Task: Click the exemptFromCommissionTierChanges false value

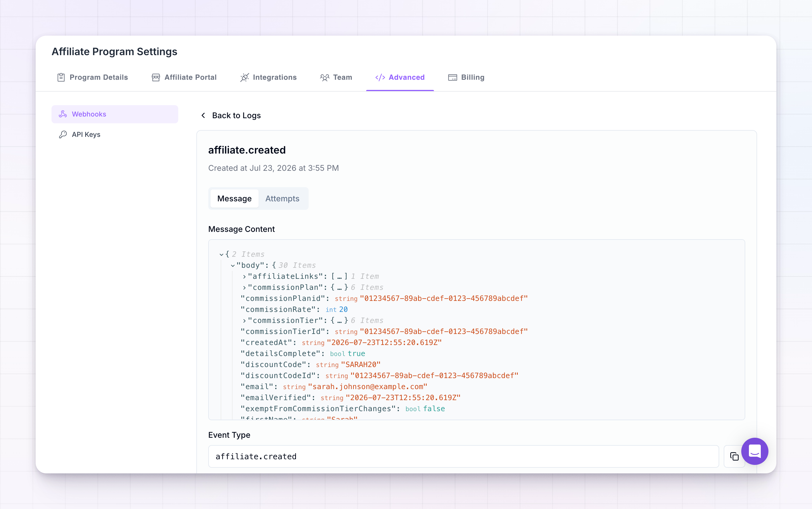Action: (434, 409)
